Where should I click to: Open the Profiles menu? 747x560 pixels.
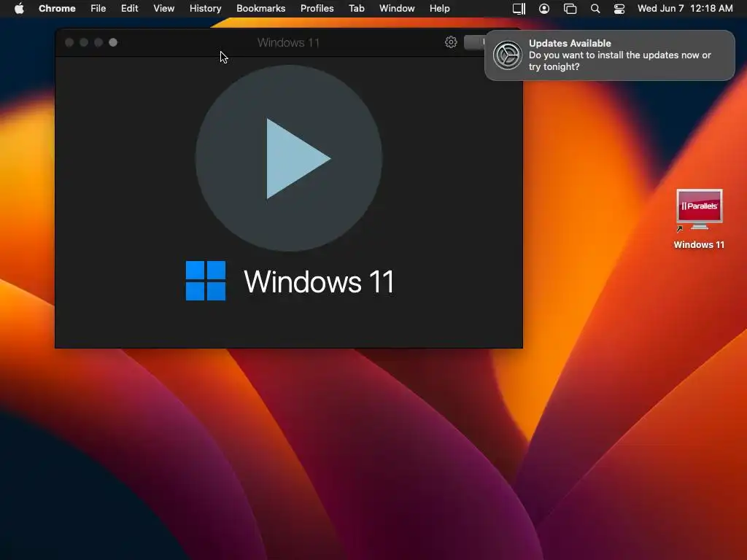click(317, 8)
